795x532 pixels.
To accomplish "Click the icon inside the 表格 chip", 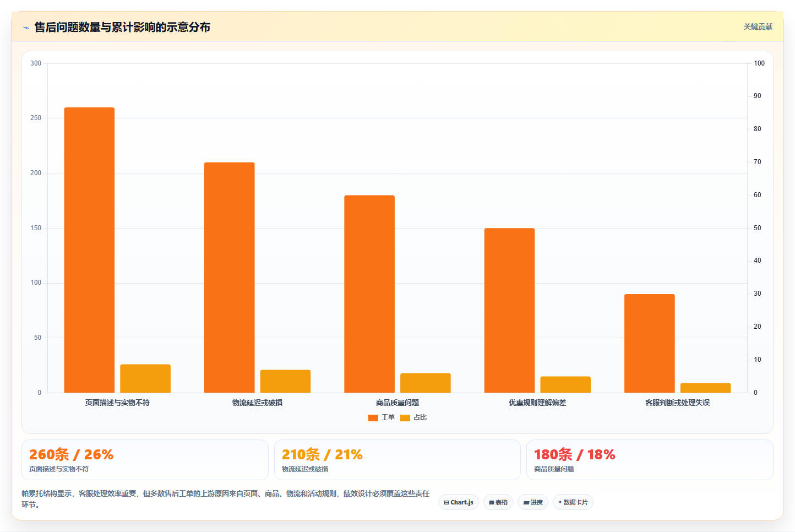I will 492,502.
